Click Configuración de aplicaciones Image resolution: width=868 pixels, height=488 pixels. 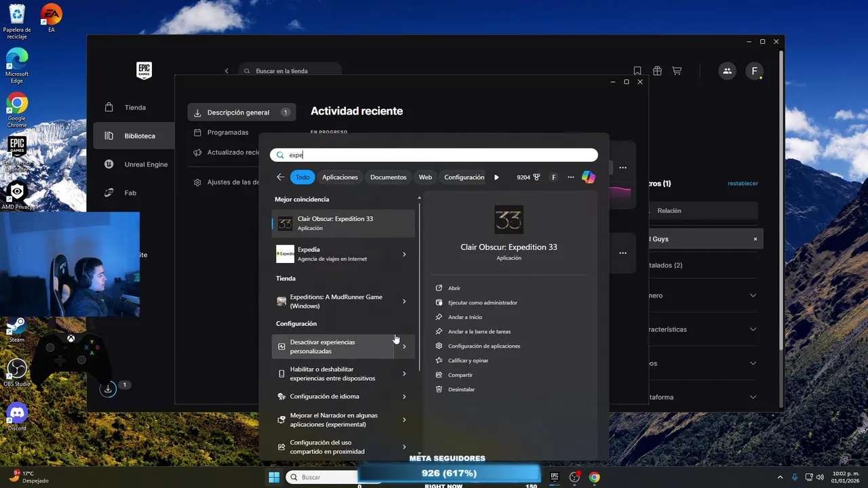tap(484, 346)
